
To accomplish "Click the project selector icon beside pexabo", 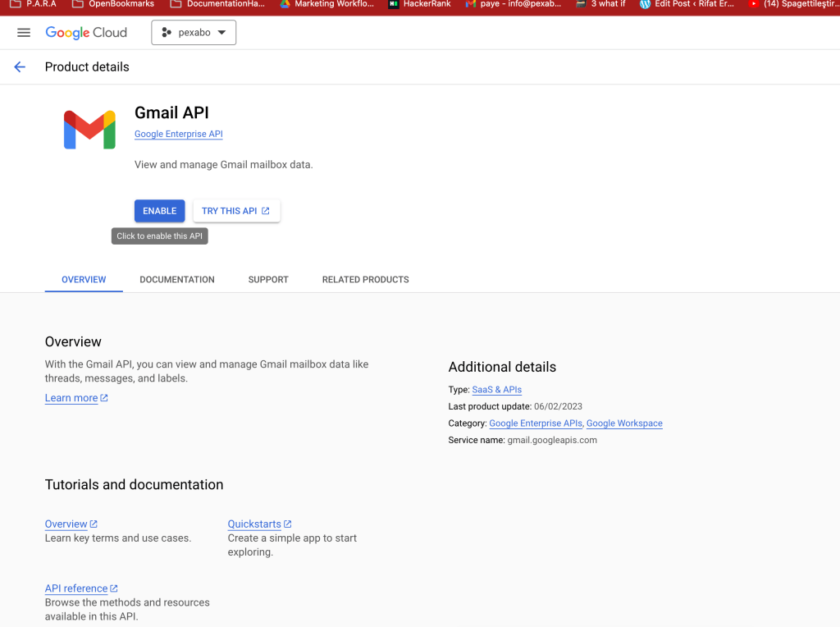I will point(167,33).
